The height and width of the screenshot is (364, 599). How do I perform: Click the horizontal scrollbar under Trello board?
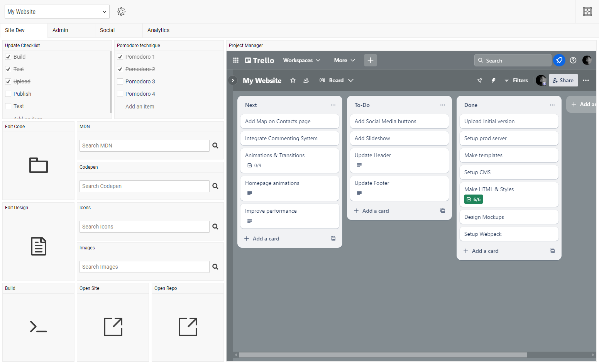pos(382,355)
